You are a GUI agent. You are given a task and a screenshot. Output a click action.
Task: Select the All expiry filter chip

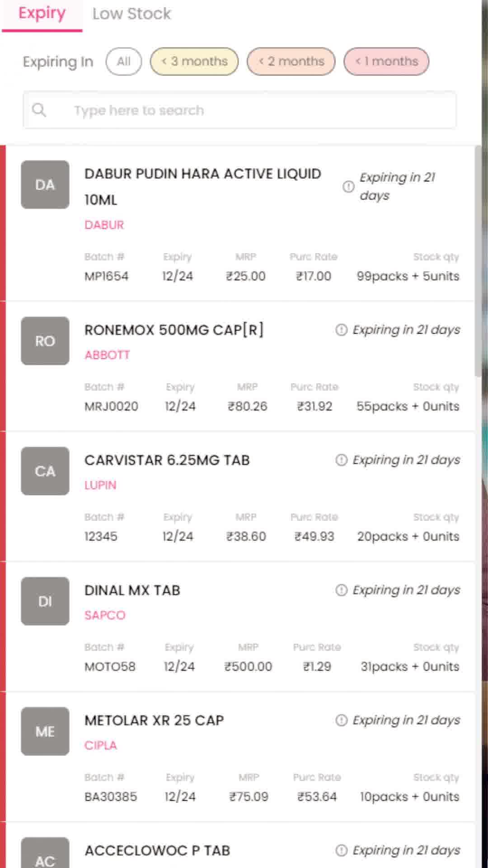click(124, 61)
